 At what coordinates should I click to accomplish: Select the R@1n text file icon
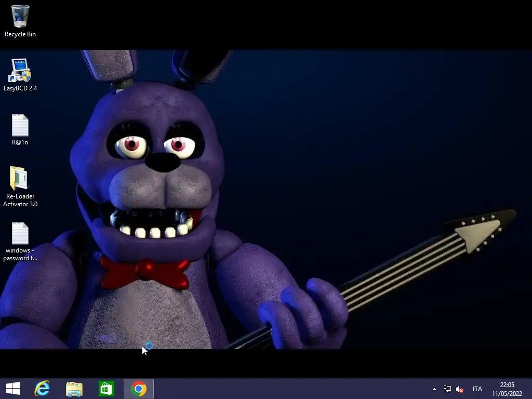tap(20, 129)
